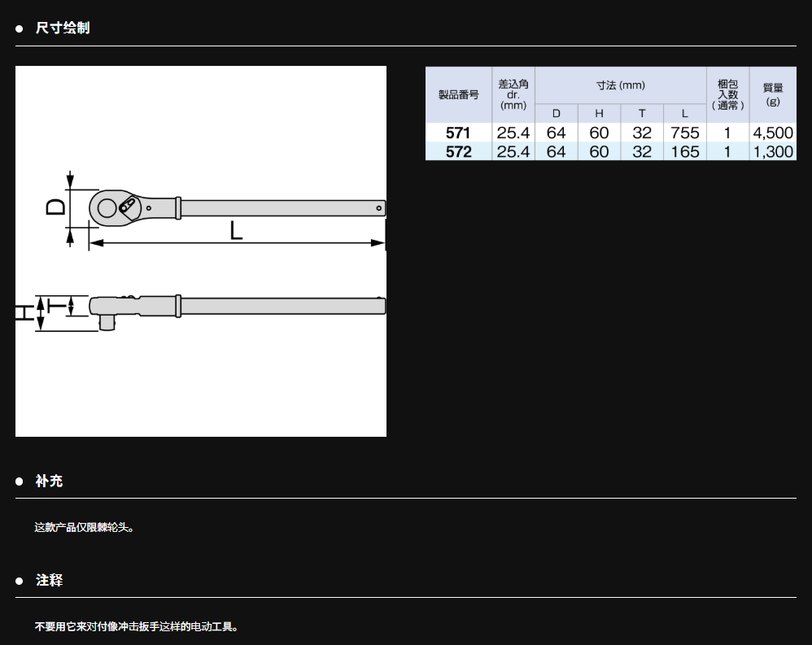Click the 梱包入数 column header

click(727, 94)
